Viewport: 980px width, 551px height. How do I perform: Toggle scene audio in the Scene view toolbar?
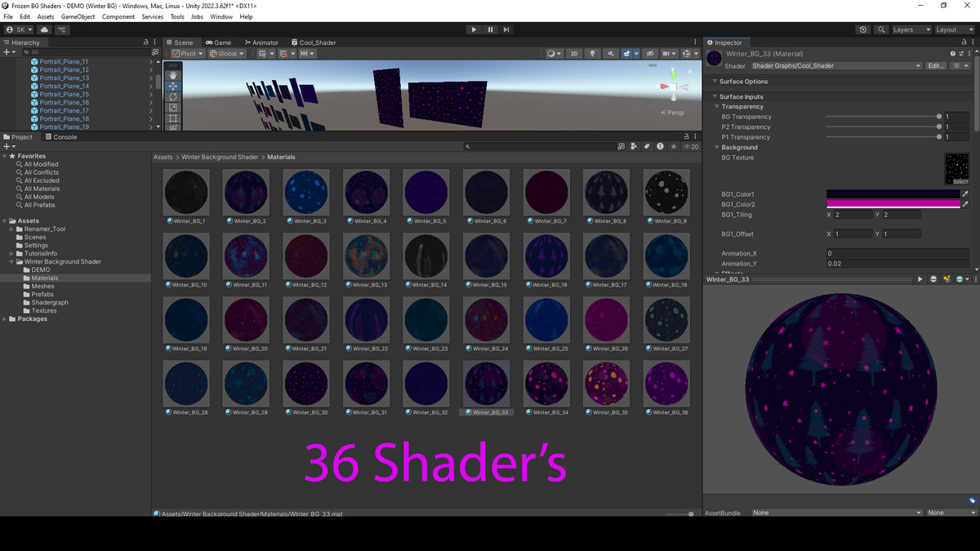[x=611, y=53]
